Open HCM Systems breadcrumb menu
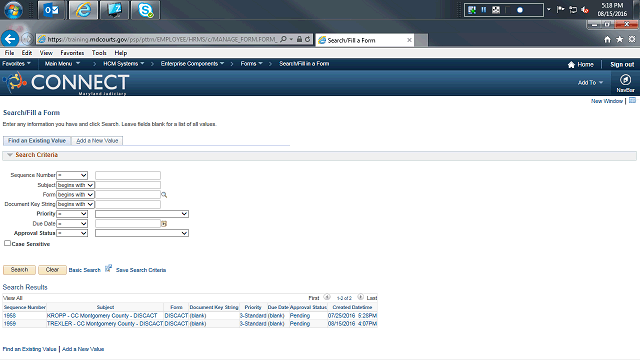The width and height of the screenshot is (640, 360). tap(124, 64)
